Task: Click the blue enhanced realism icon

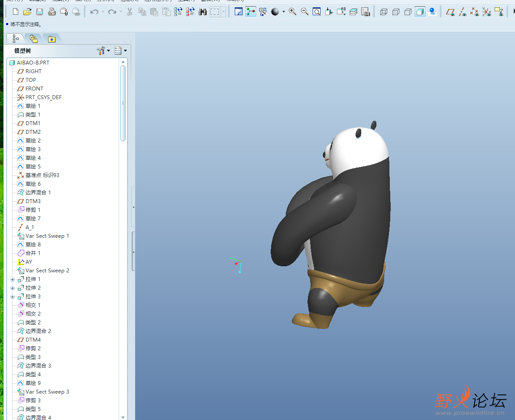Action: pos(433,12)
